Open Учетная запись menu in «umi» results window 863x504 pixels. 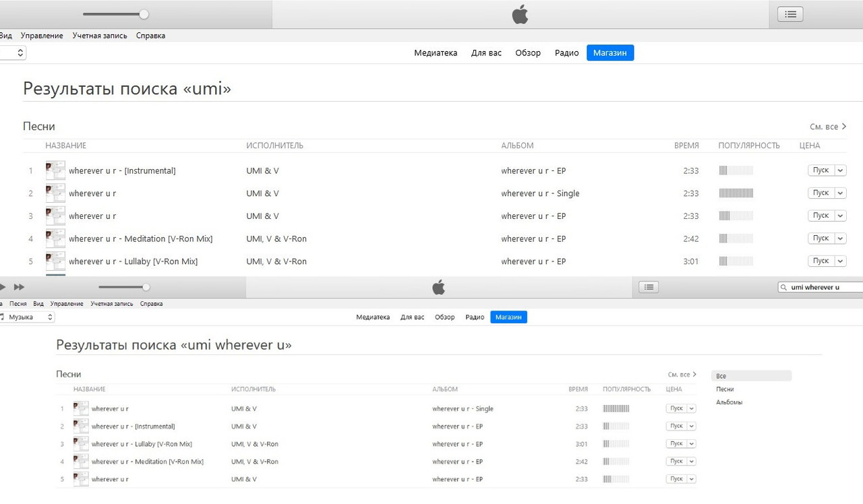click(x=100, y=36)
